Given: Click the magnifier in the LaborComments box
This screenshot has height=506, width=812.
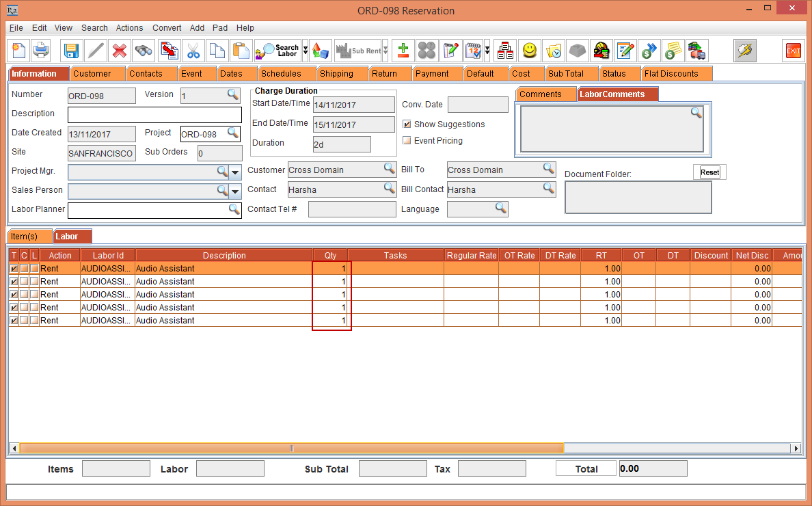Looking at the screenshot, I should click(x=696, y=112).
